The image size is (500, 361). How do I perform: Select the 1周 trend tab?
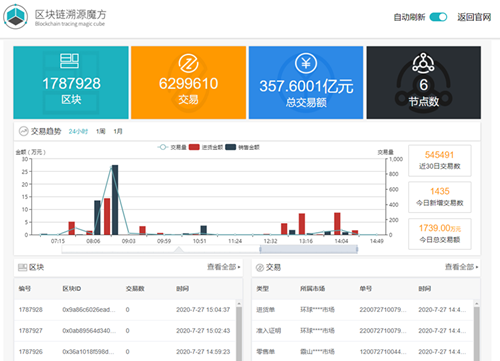click(101, 131)
